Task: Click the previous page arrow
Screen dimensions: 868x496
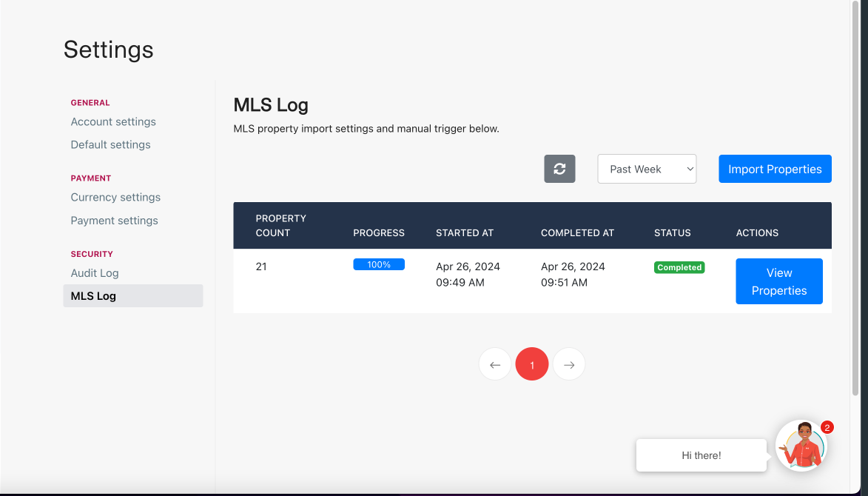Action: 495,364
